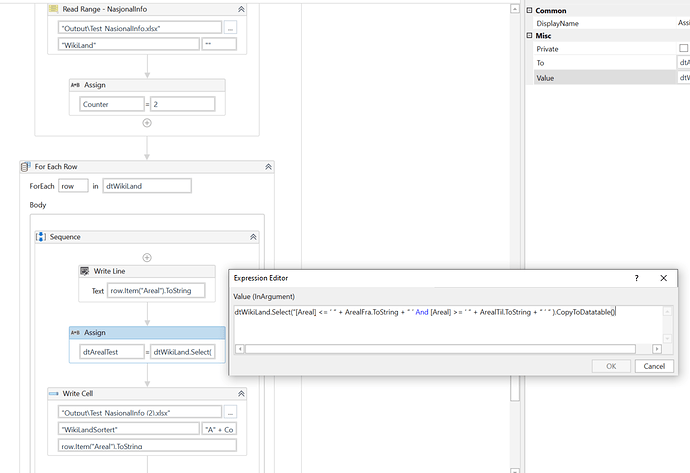Close the Expression Editor dialog
This screenshot has width=690, height=473.
(x=664, y=278)
